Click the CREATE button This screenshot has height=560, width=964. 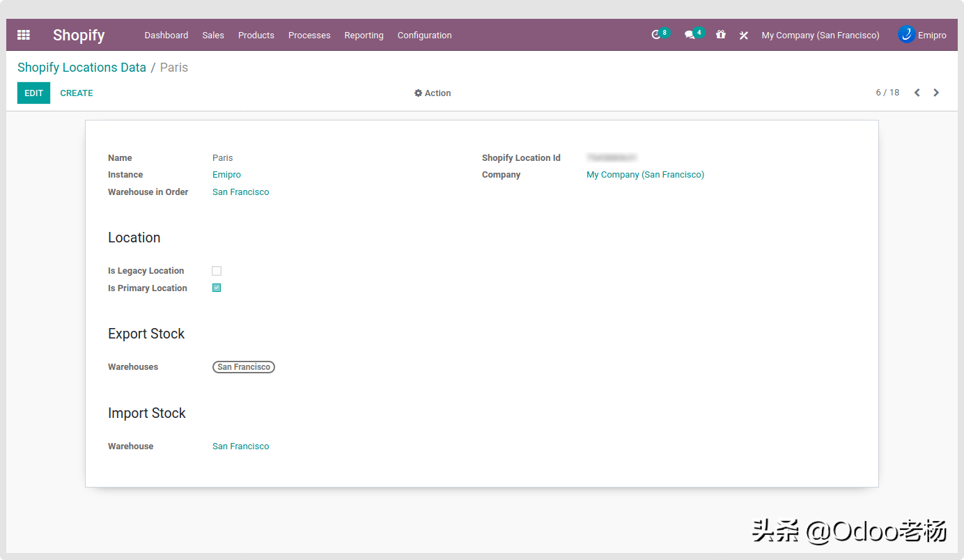coord(77,93)
